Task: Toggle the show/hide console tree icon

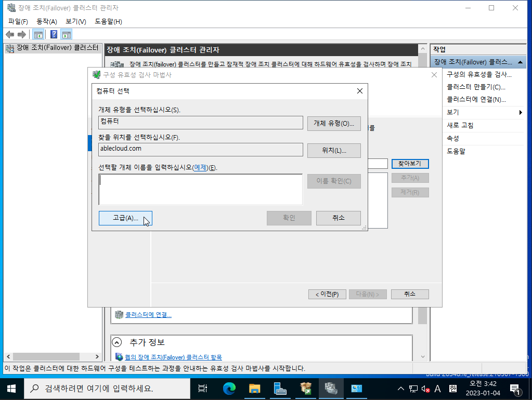Action: tap(38, 35)
